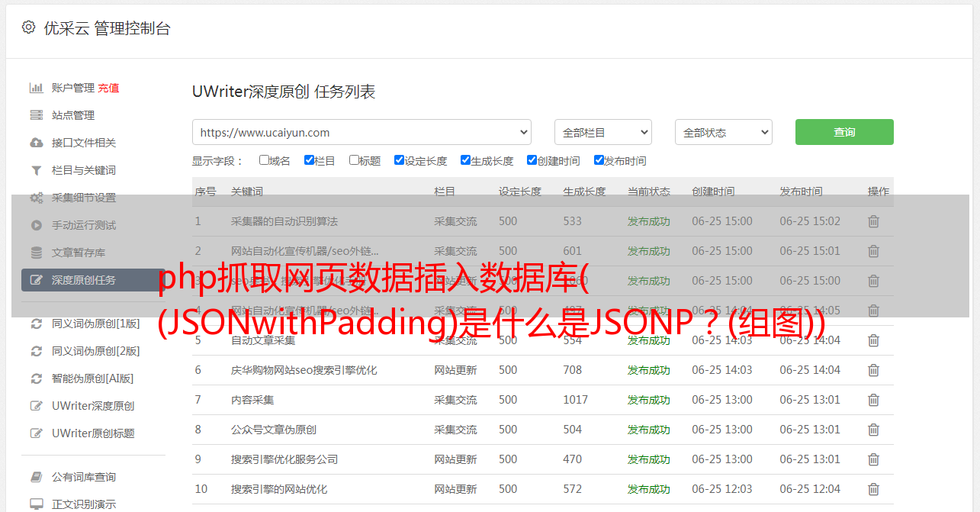Click the book icon for 公有词库查询
980x512 pixels.
coord(36,477)
